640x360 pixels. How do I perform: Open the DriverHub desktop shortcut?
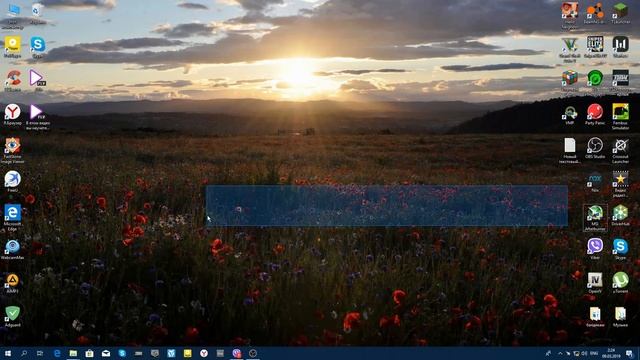[x=620, y=214]
